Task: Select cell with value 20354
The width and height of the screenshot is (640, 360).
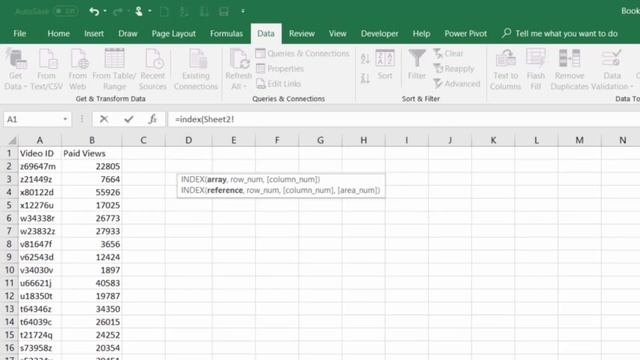Action: (92, 348)
